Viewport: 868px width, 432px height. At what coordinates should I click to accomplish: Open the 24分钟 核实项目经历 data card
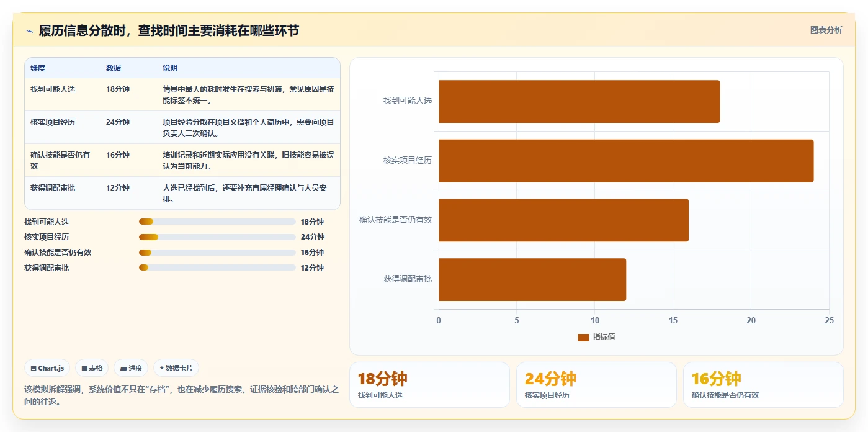pyautogui.click(x=596, y=385)
